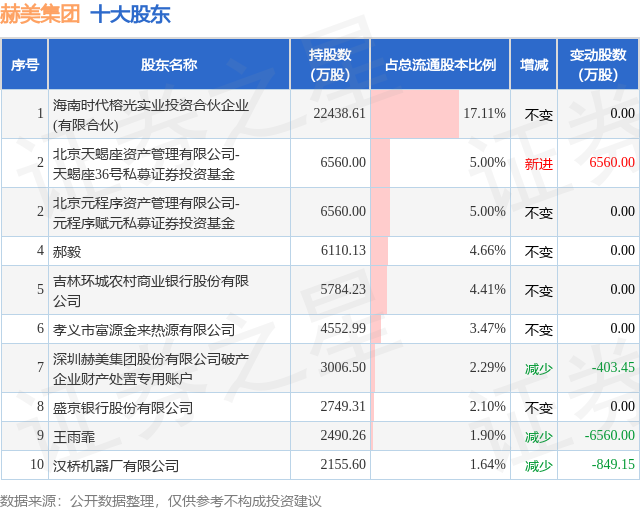Click rank number 10

click(x=37, y=464)
